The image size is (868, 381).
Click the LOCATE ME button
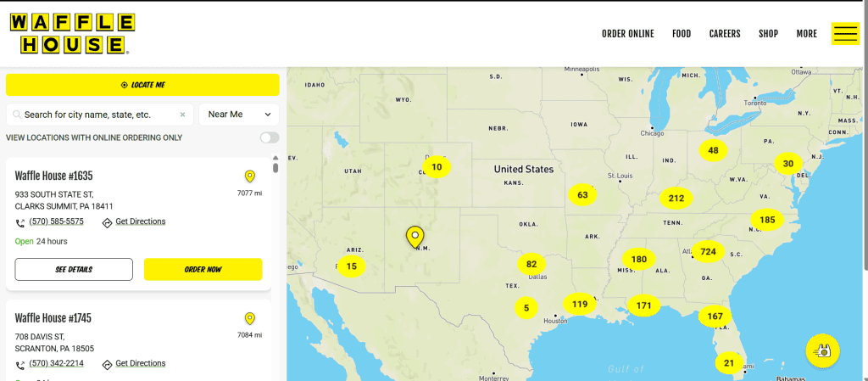142,85
